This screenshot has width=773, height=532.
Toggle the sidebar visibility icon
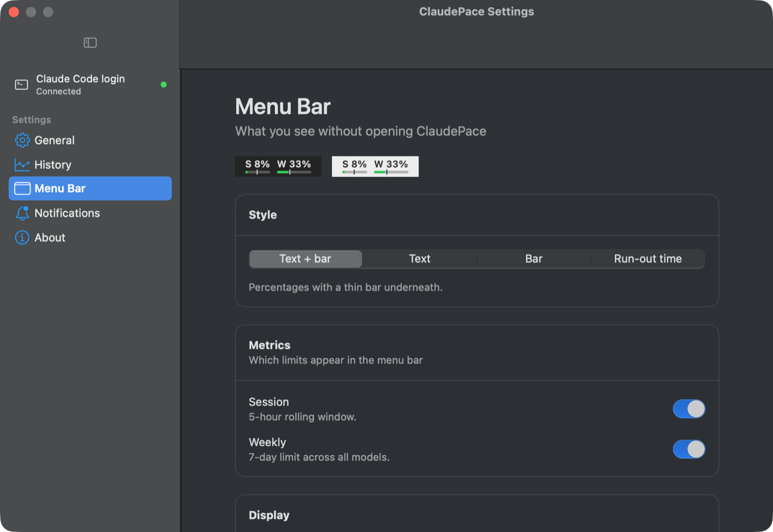point(90,42)
